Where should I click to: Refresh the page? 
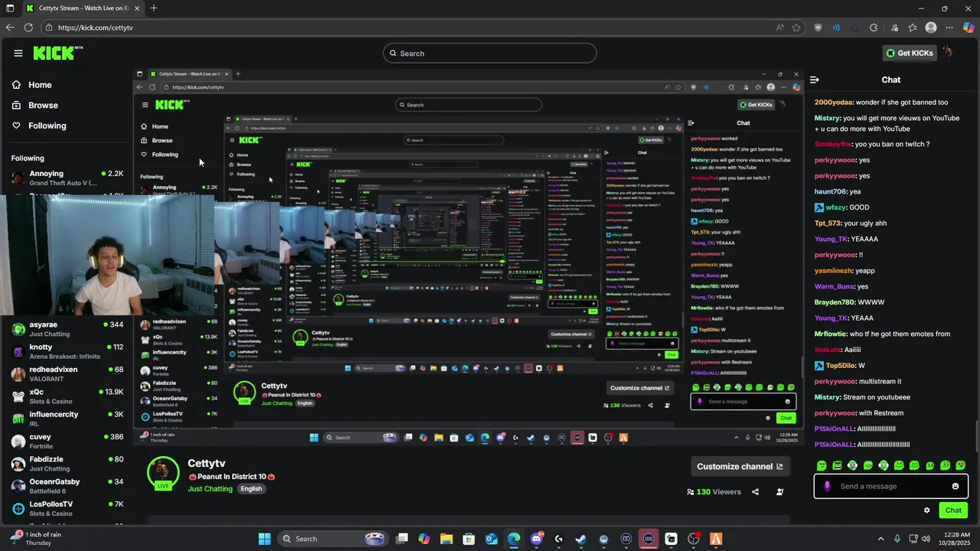coord(28,28)
